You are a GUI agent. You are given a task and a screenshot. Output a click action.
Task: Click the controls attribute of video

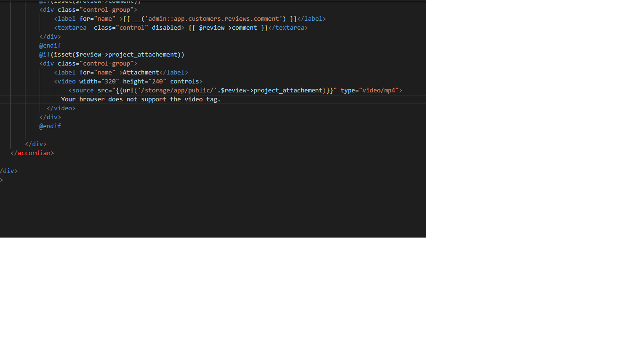click(x=185, y=82)
